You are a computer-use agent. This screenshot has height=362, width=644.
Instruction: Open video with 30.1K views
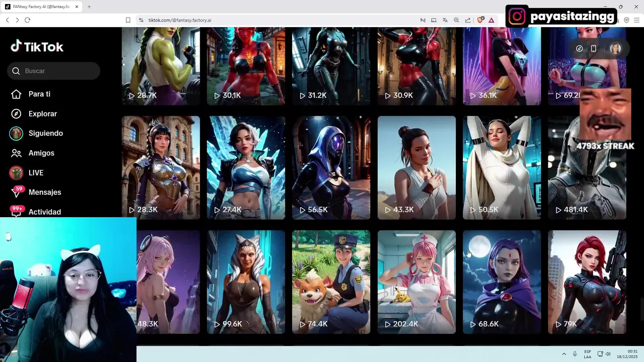(246, 66)
